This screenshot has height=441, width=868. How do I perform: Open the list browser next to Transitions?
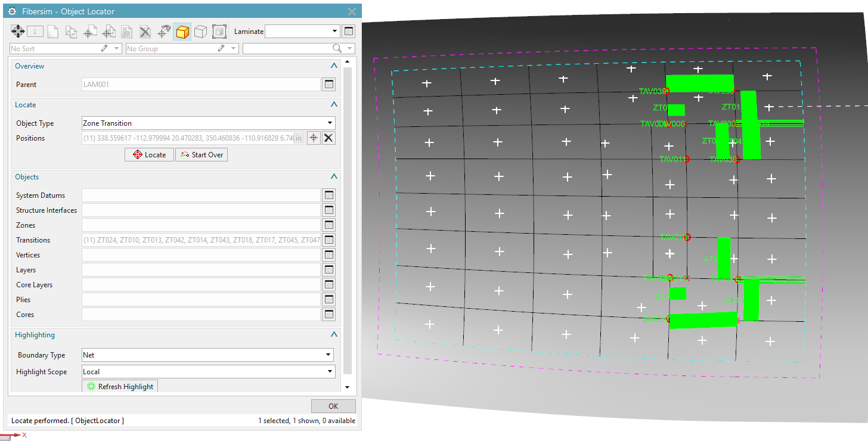(x=329, y=240)
